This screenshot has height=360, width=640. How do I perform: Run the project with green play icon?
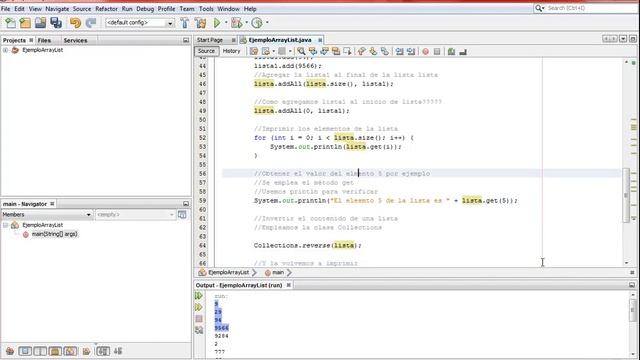[217, 23]
